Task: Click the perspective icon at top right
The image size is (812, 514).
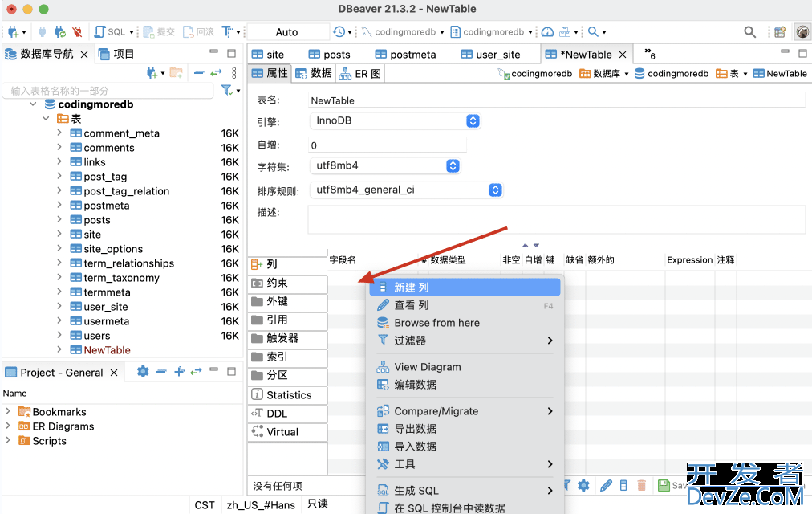Action: coord(780,31)
